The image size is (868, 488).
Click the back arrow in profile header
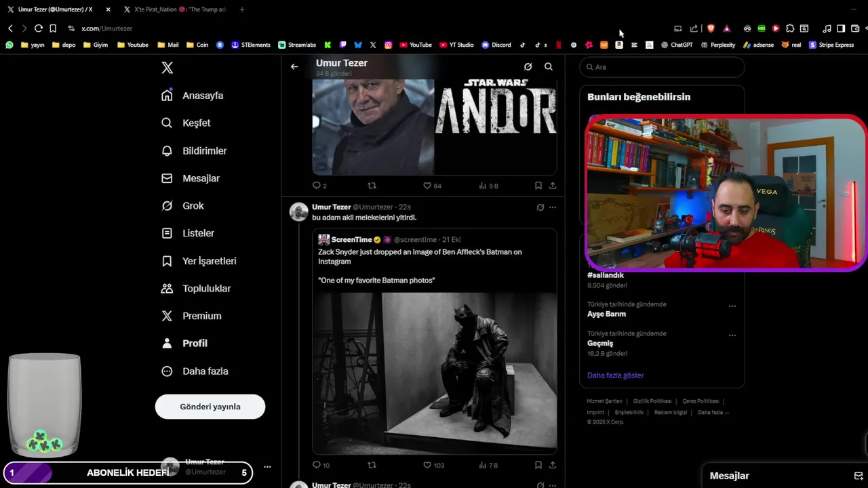point(294,66)
